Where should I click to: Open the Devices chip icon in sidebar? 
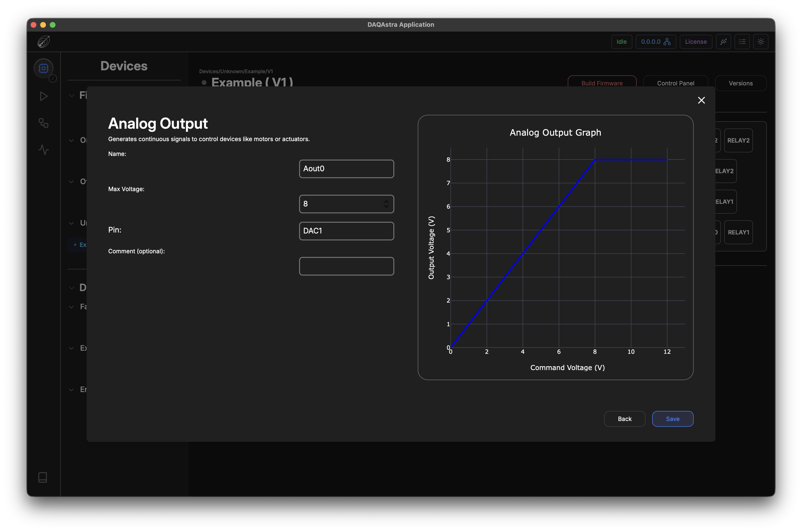[43, 69]
